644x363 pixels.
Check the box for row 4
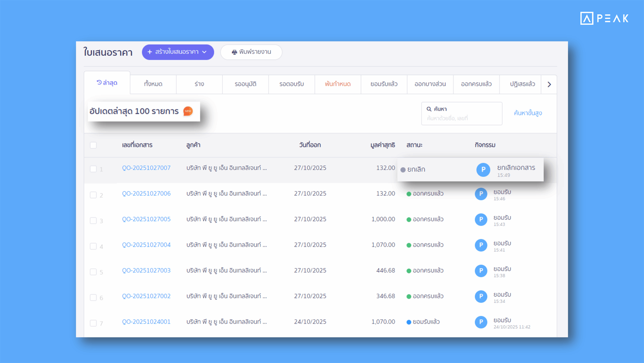pos(93,246)
